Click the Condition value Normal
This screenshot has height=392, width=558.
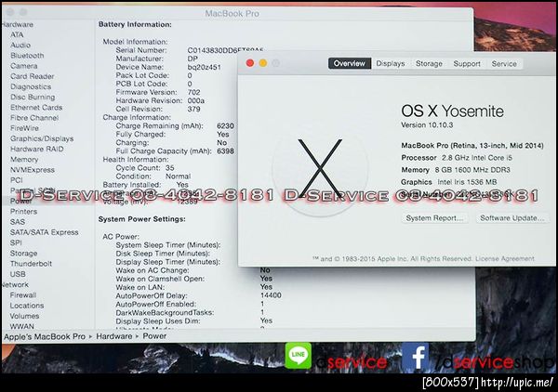[x=178, y=176]
